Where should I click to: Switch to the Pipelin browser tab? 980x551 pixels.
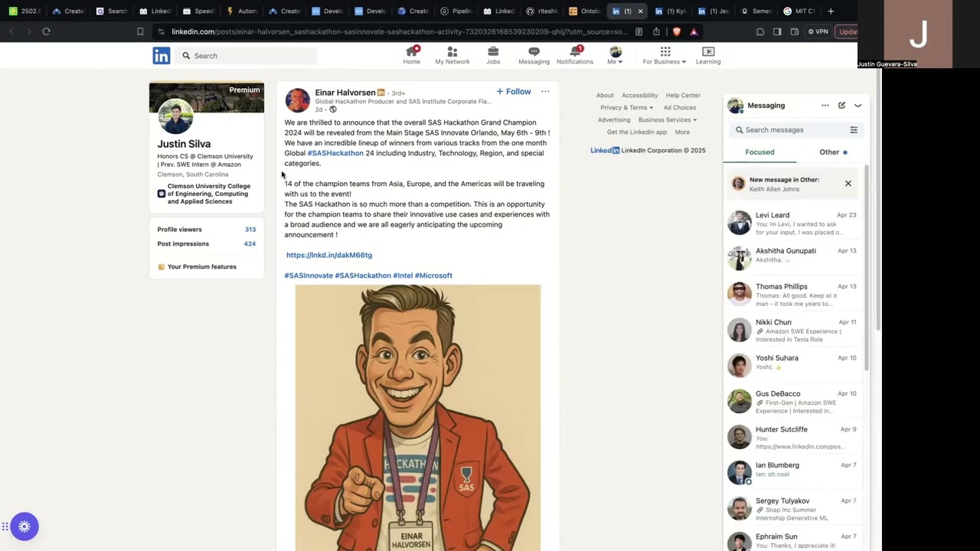click(x=457, y=11)
